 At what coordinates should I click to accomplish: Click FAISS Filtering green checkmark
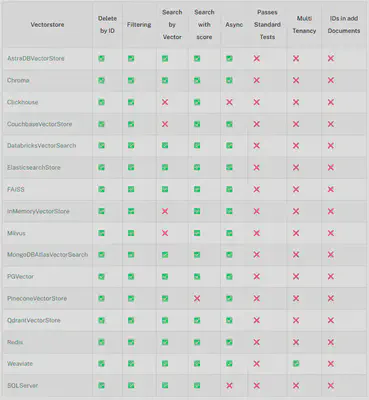pyautogui.click(x=131, y=189)
